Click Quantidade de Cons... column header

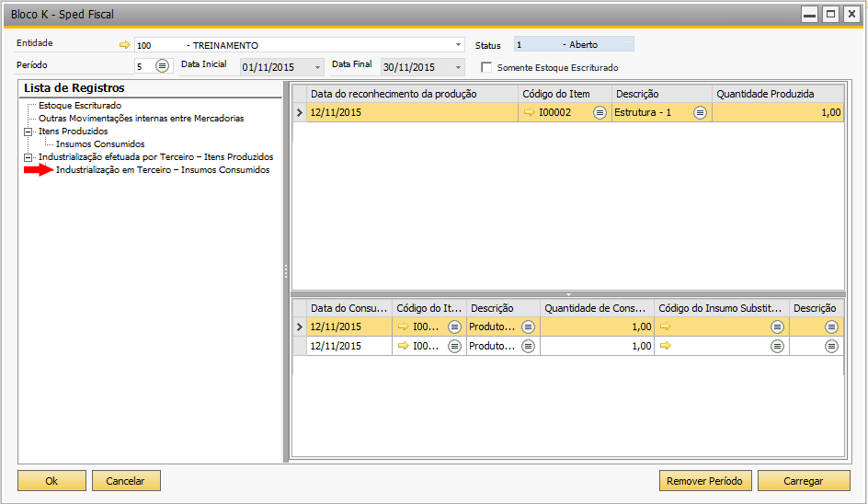coord(597,308)
